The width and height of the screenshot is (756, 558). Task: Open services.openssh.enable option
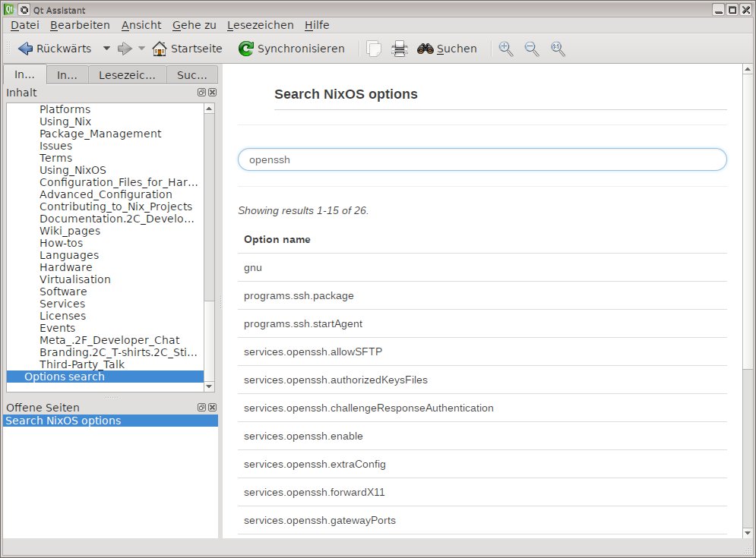(303, 436)
